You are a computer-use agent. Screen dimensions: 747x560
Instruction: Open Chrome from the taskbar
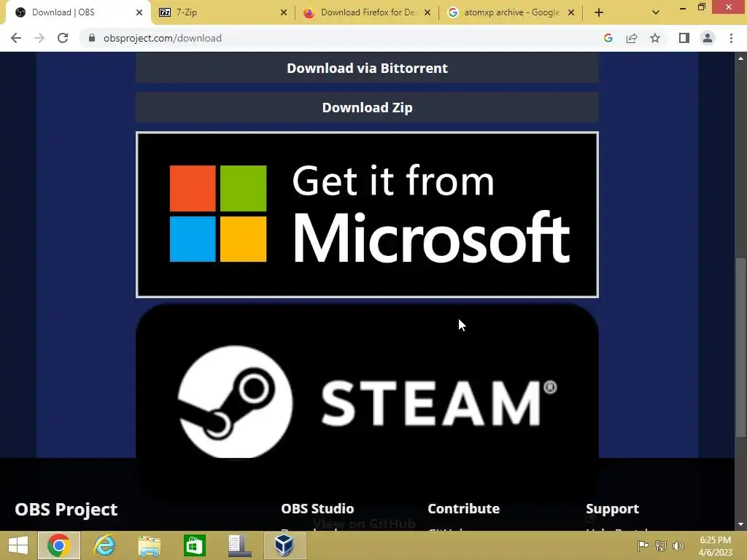[x=58, y=545]
